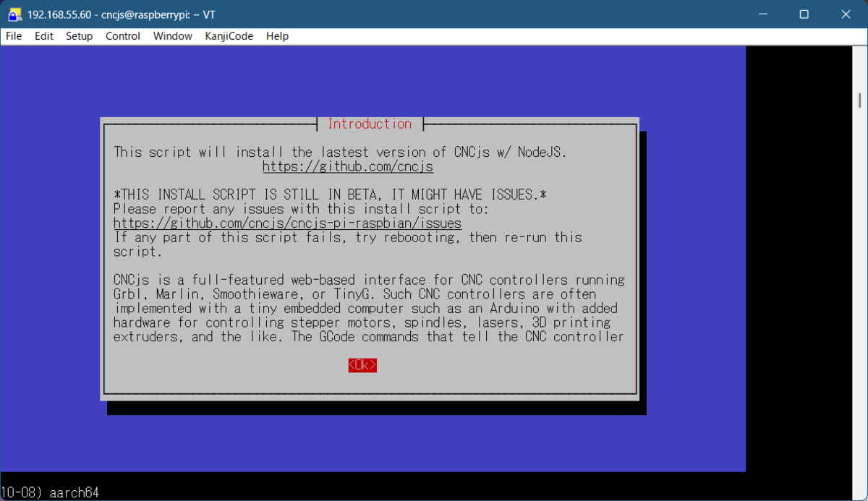Image resolution: width=868 pixels, height=501 pixels.
Task: Click the Introduction dialog title
Action: [370, 124]
